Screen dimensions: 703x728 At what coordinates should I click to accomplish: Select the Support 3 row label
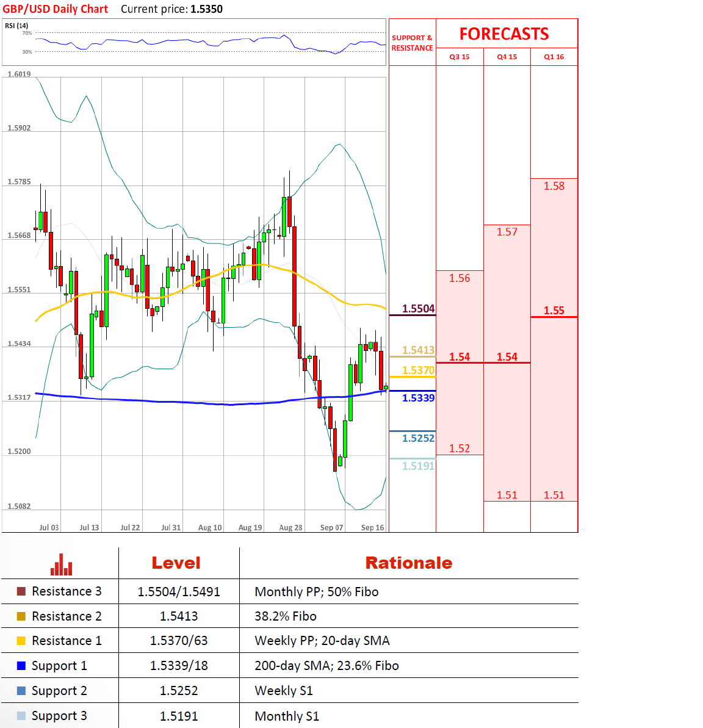(x=59, y=716)
